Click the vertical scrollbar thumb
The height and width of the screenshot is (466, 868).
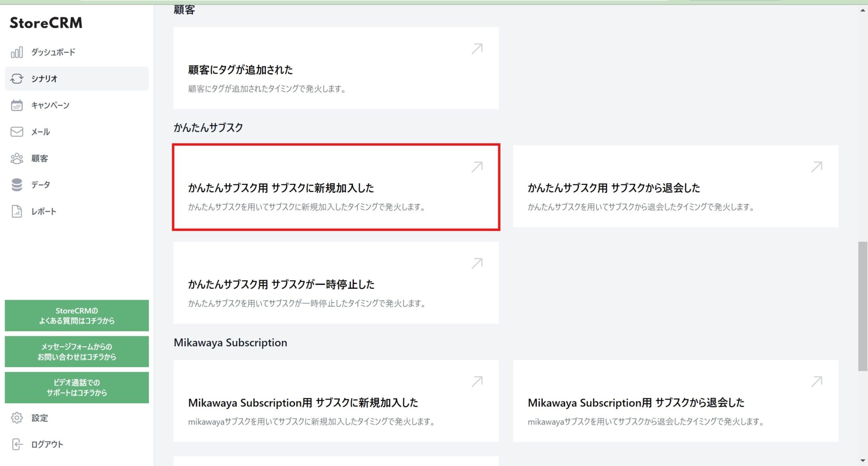coord(863,306)
